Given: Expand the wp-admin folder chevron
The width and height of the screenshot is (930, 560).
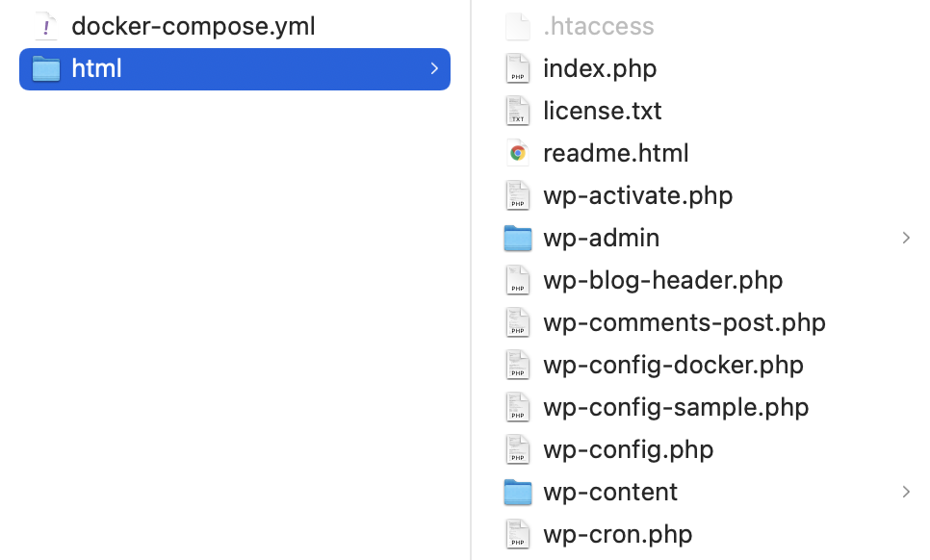Looking at the screenshot, I should click(x=906, y=239).
